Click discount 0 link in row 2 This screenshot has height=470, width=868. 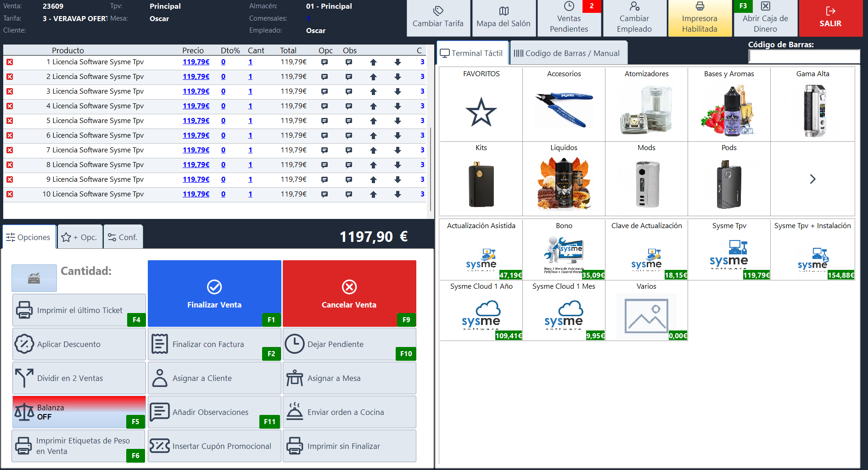click(x=223, y=77)
